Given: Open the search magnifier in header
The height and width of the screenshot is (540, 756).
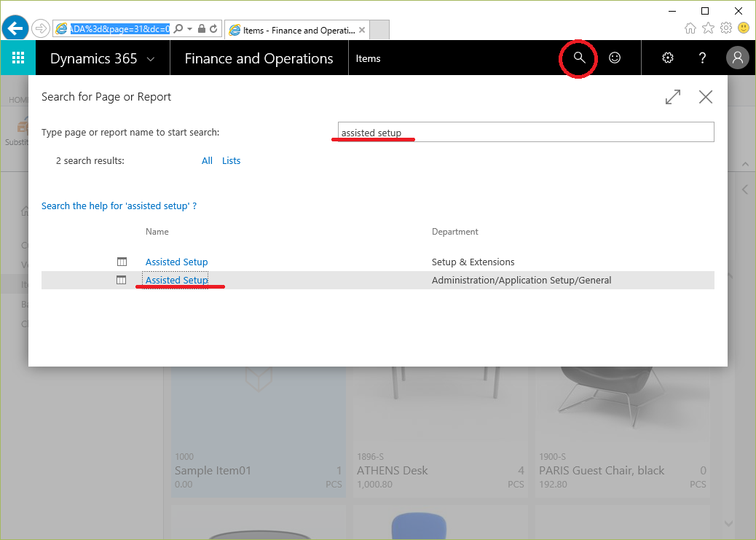Looking at the screenshot, I should [x=579, y=58].
